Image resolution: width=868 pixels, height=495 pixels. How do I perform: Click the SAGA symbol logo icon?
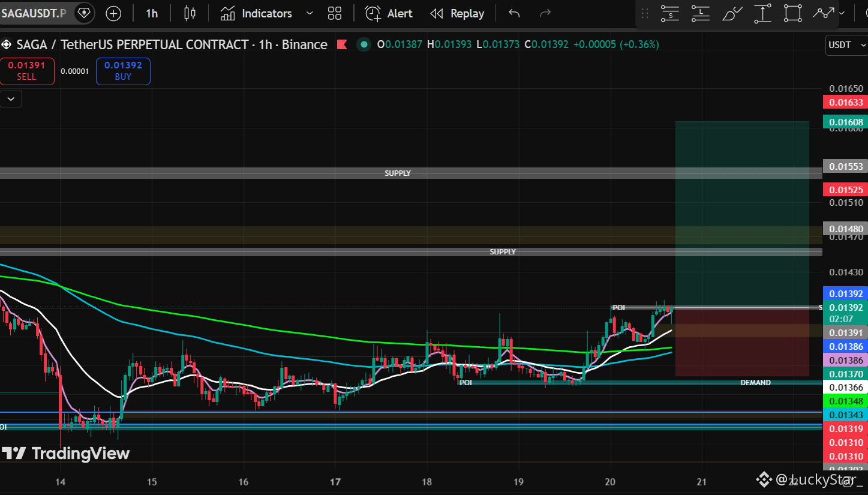[7, 44]
